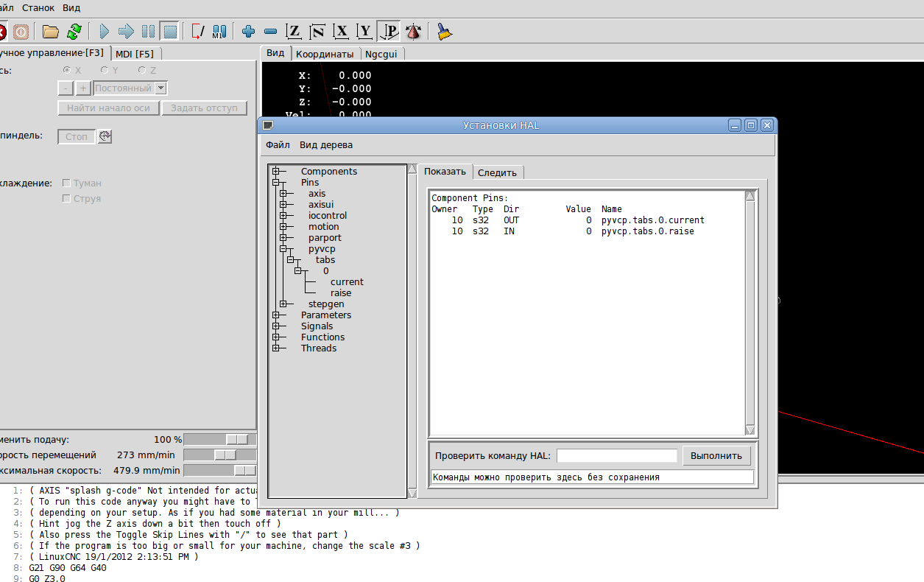Switch to the MDI [F5] tab

click(137, 53)
